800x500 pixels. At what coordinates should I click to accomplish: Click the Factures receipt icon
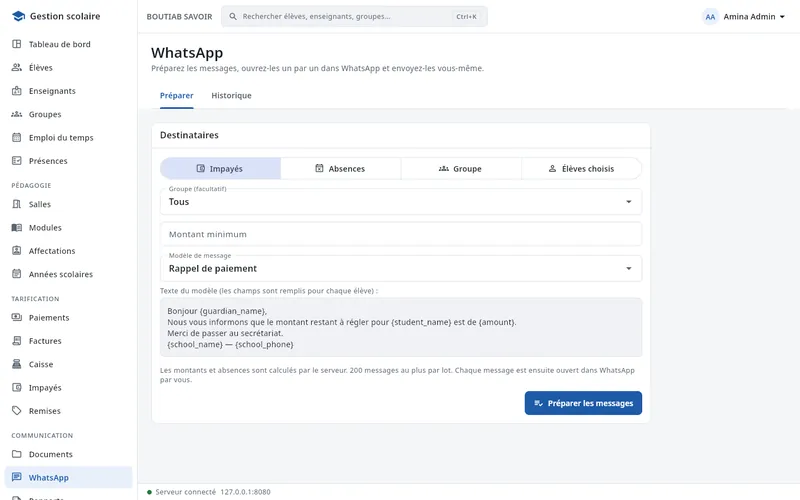(x=17, y=341)
